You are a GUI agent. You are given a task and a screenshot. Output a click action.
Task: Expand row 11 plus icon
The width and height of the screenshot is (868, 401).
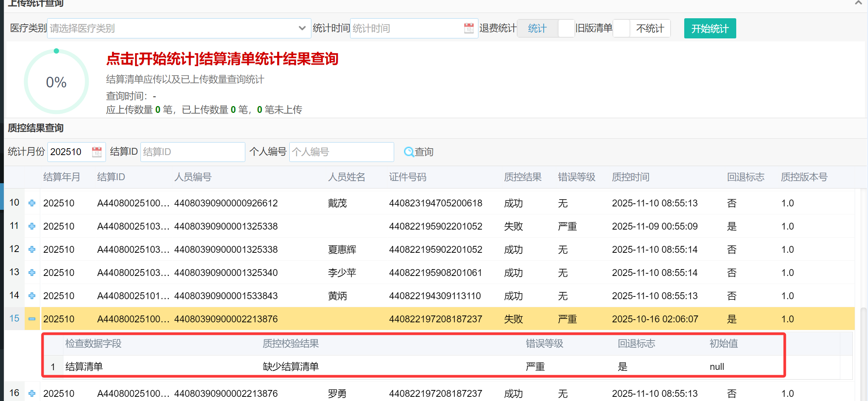click(32, 226)
